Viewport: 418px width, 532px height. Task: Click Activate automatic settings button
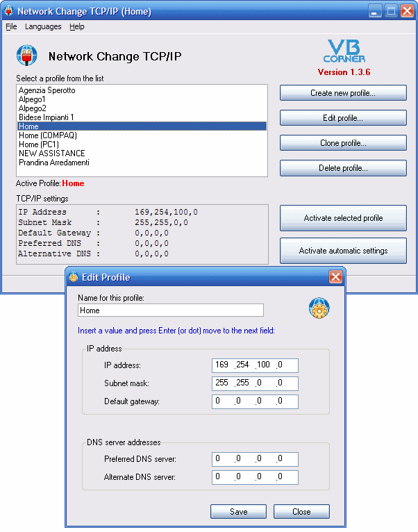click(343, 251)
